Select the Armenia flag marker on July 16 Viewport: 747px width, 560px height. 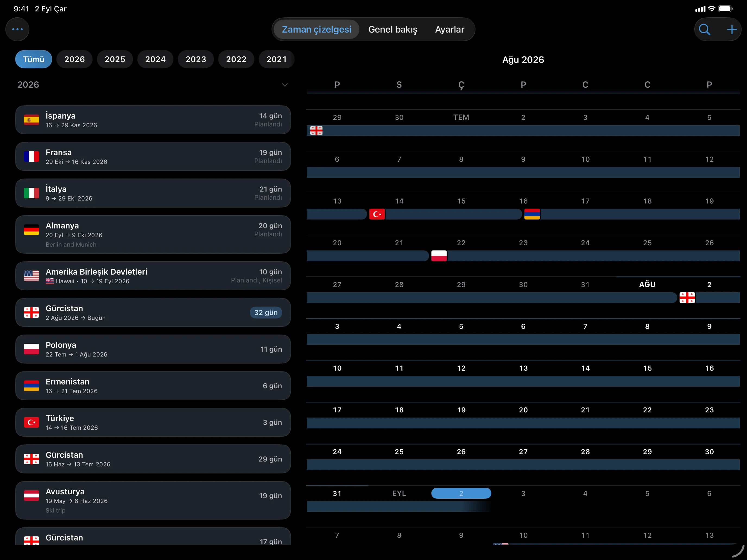[532, 214]
